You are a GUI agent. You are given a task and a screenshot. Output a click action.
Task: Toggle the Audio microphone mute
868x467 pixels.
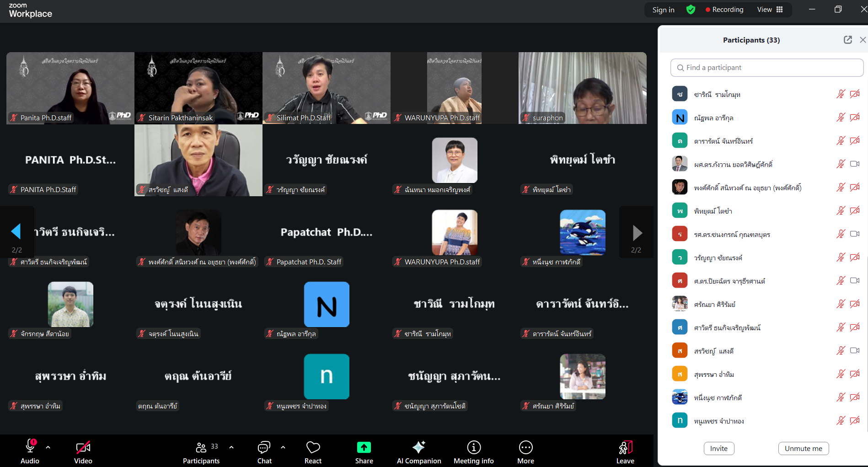[30, 446]
